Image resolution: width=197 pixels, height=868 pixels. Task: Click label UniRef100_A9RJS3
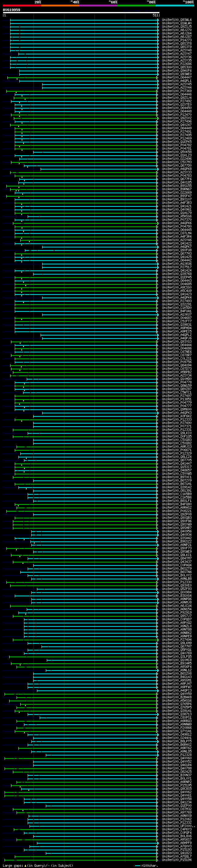pyautogui.click(x=176, y=446)
